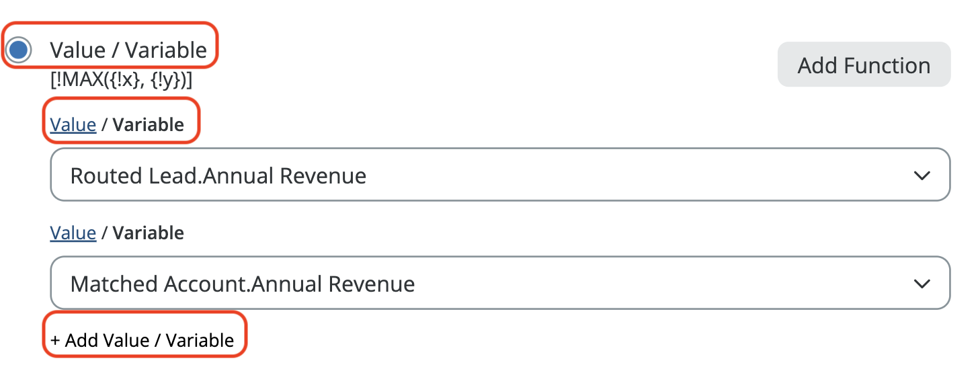
Task: Select the Value / Variable radio button
Action: [19, 50]
